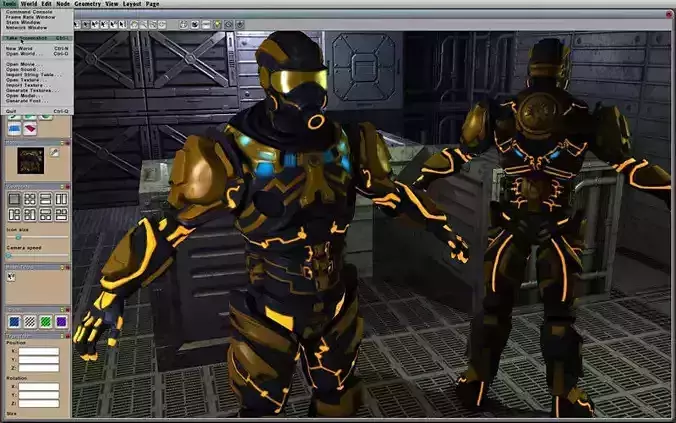Click the eyedropper icon beside the texture thumbnail
This screenshot has height=423, width=676.
coord(54,152)
